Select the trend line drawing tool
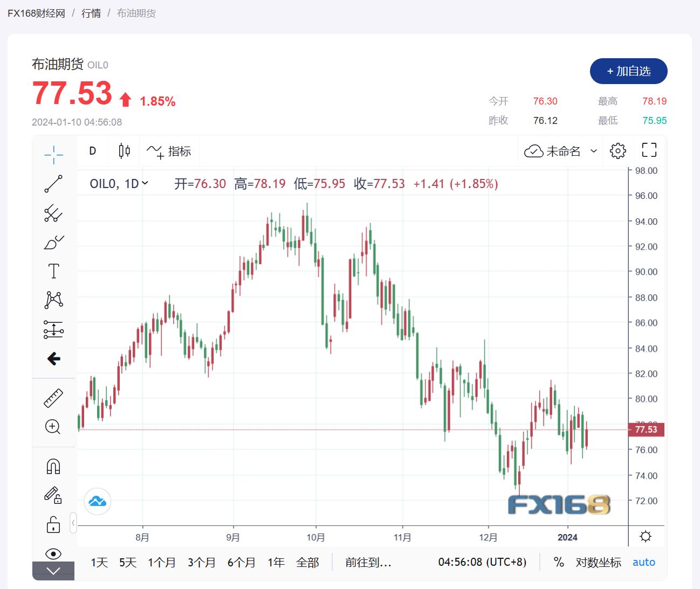Image resolution: width=700 pixels, height=589 pixels. (x=53, y=184)
